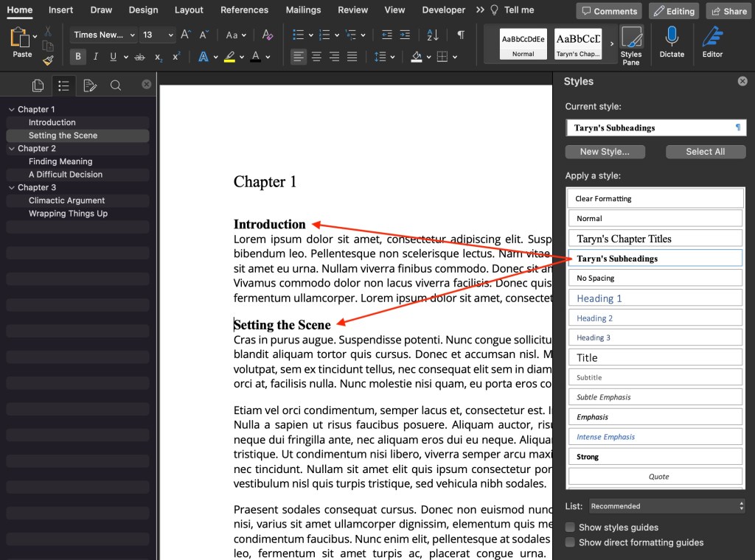Switch to the References tab

[x=244, y=10]
